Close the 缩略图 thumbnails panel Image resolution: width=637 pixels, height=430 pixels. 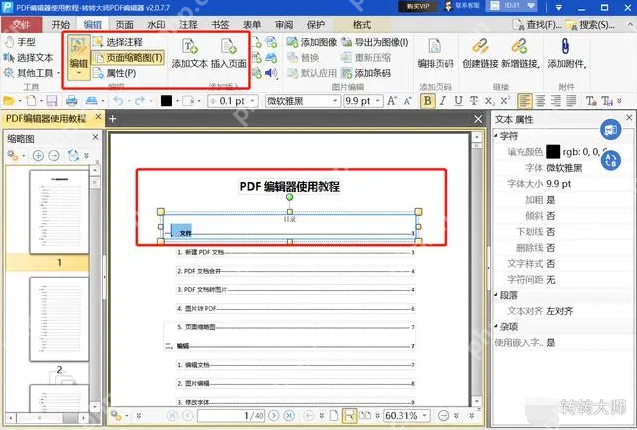click(95, 138)
